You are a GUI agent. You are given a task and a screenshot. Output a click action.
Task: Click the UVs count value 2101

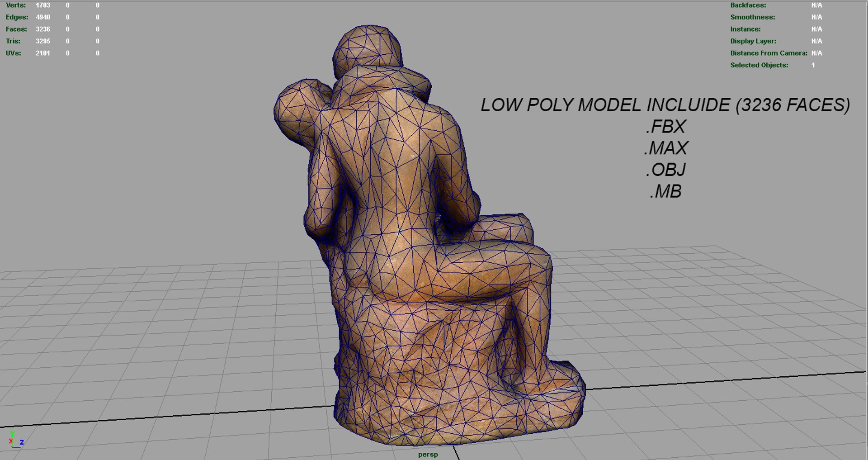click(43, 53)
